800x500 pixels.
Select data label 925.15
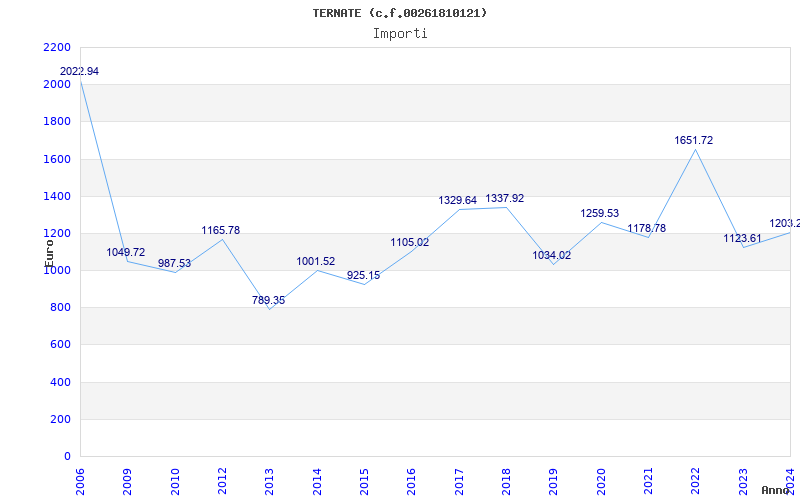point(363,276)
